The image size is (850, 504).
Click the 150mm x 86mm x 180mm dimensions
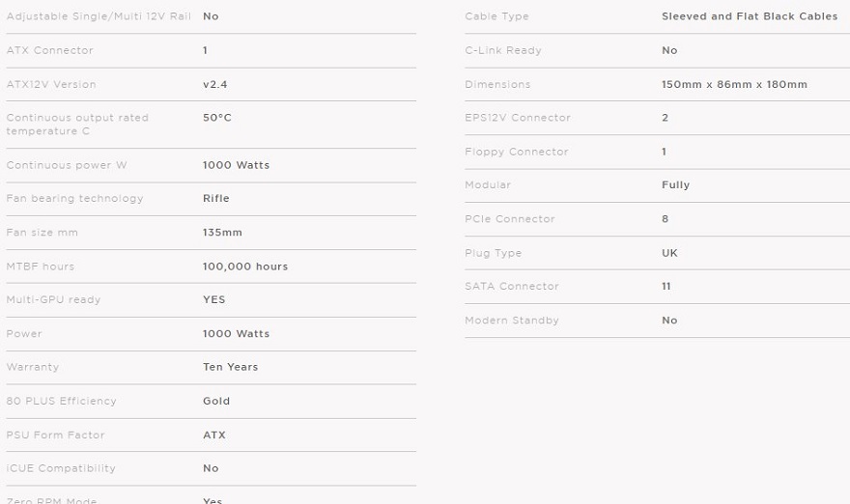tap(734, 85)
